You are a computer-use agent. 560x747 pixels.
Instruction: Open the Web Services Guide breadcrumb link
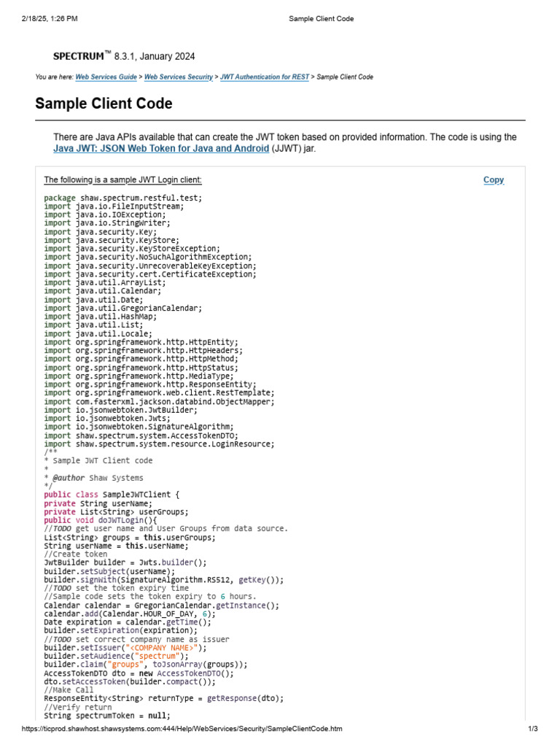[106, 77]
